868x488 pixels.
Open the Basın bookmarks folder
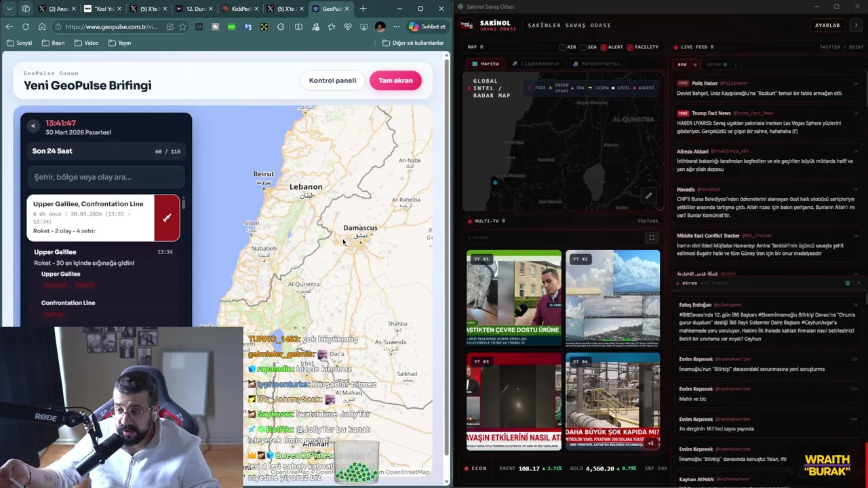(53, 43)
